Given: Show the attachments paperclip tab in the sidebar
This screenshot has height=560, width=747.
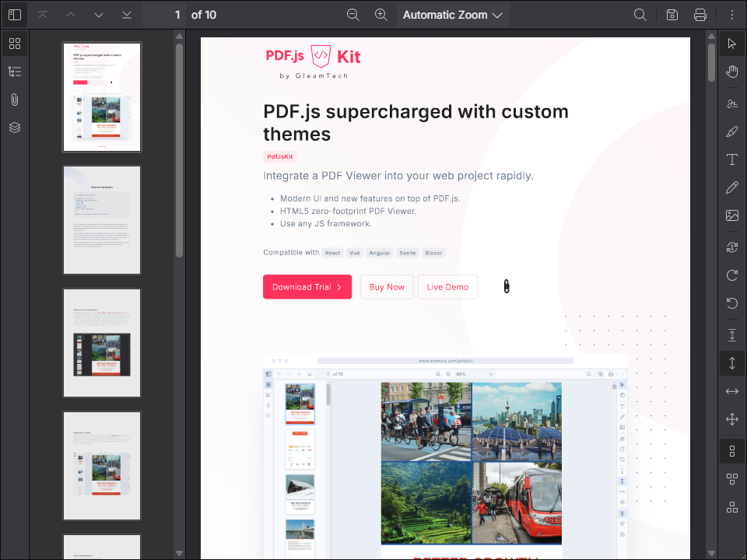Looking at the screenshot, I should click(x=15, y=100).
